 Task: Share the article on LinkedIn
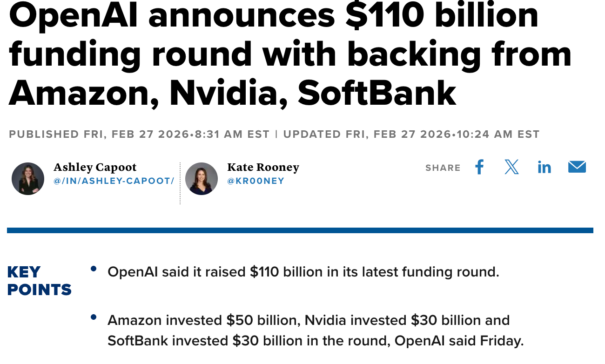coord(544,167)
